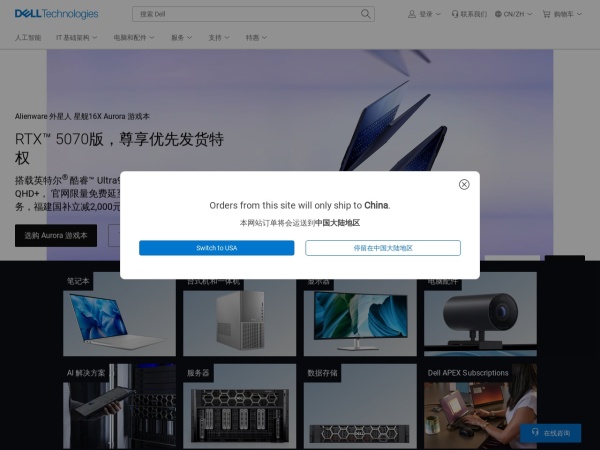Click the RTX 5070版 hero headline
This screenshot has height=450, width=600.
[119, 148]
